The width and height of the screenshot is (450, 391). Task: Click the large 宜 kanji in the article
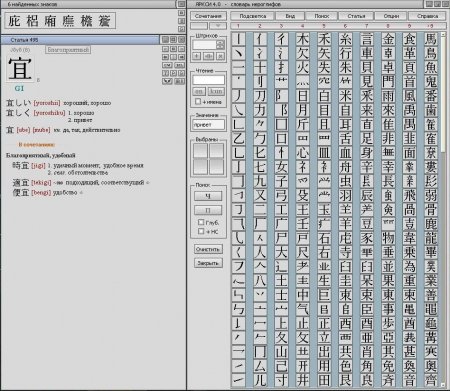(x=20, y=69)
